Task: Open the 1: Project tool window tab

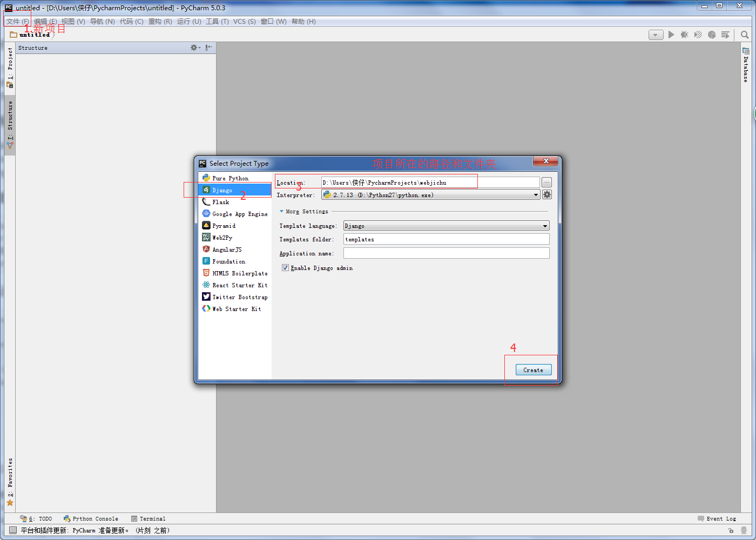Action: (10, 68)
